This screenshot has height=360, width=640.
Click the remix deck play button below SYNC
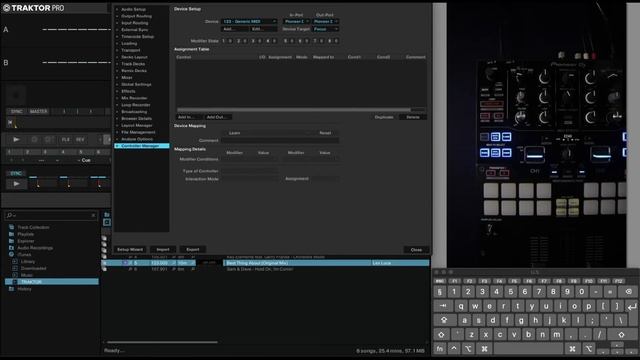click(x=16, y=184)
